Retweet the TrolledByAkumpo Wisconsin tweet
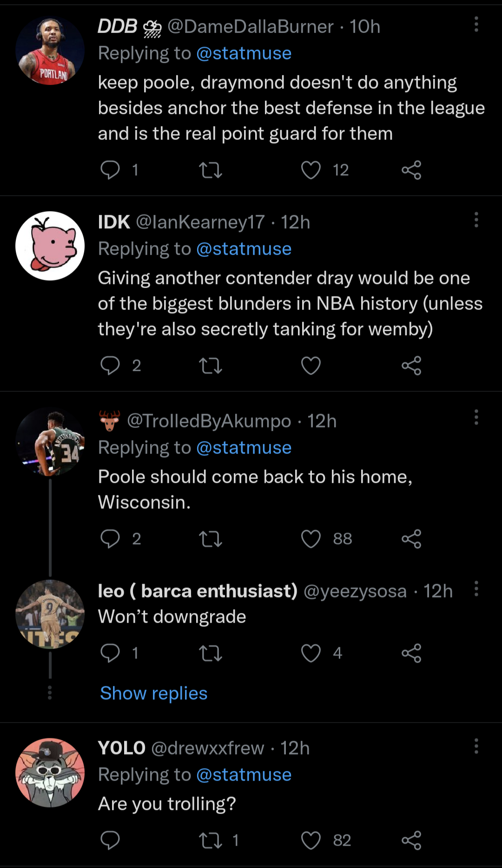Screen dimensions: 502x868 pyautogui.click(x=211, y=539)
